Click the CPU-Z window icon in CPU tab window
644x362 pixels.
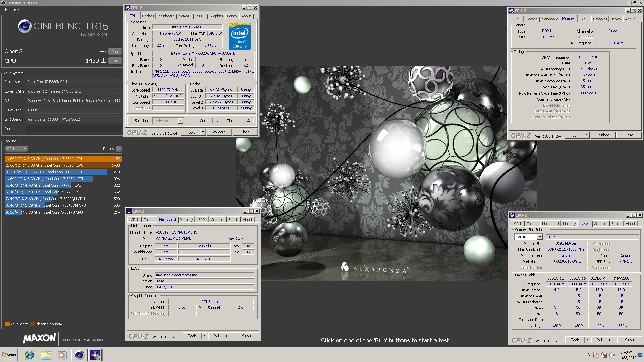click(128, 7)
